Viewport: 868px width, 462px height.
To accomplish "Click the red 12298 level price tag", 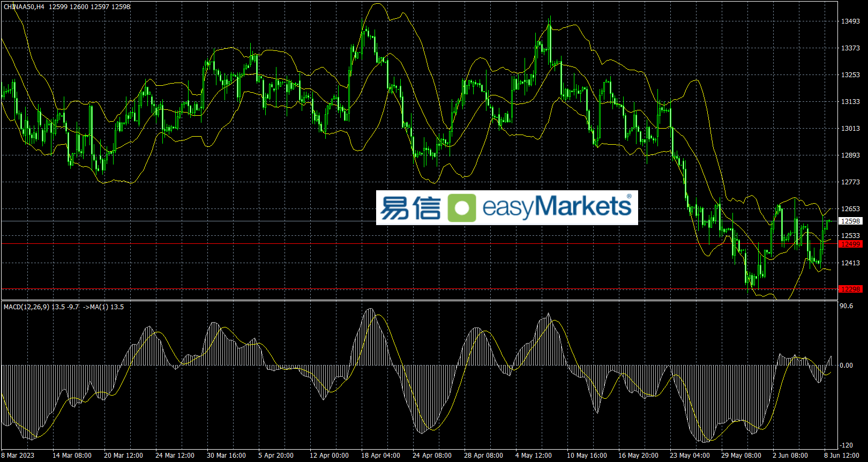I will coord(850,289).
